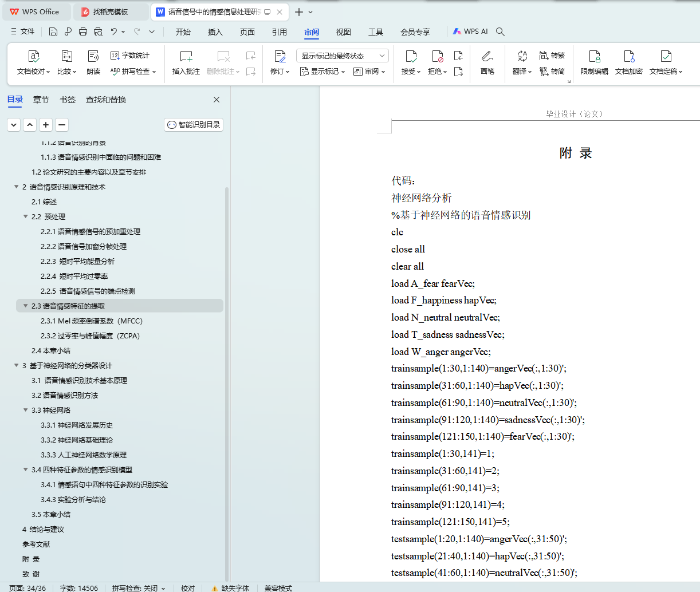Convert text with 转繁 button
This screenshot has width=700, height=592.
pos(552,56)
